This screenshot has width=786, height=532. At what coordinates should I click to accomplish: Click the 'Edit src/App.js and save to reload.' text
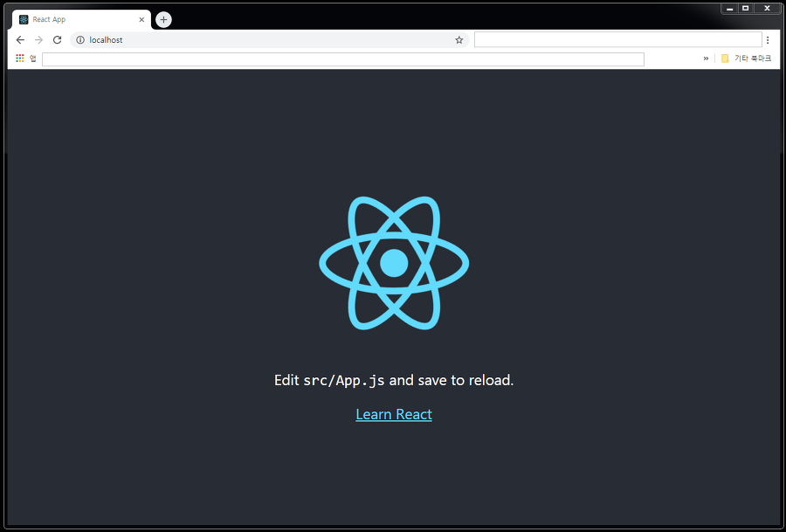pos(394,380)
